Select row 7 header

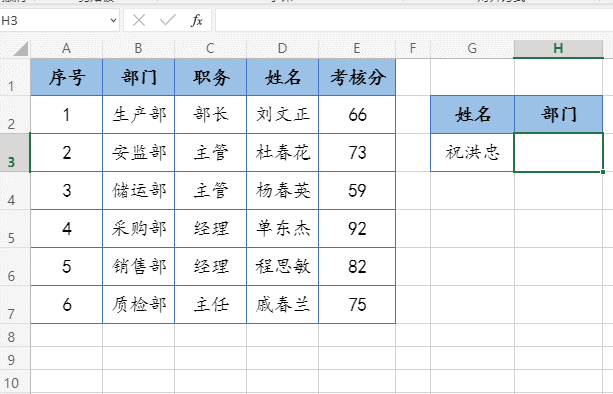pyautogui.click(x=15, y=304)
